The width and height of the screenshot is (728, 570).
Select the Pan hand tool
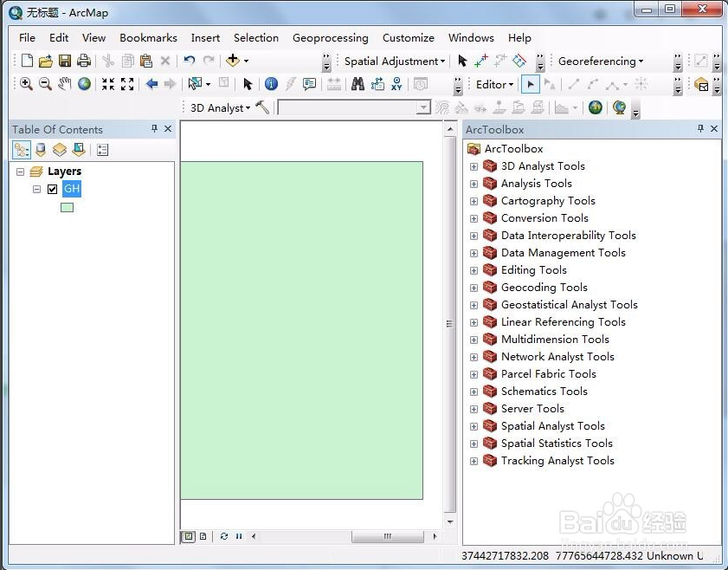click(65, 84)
